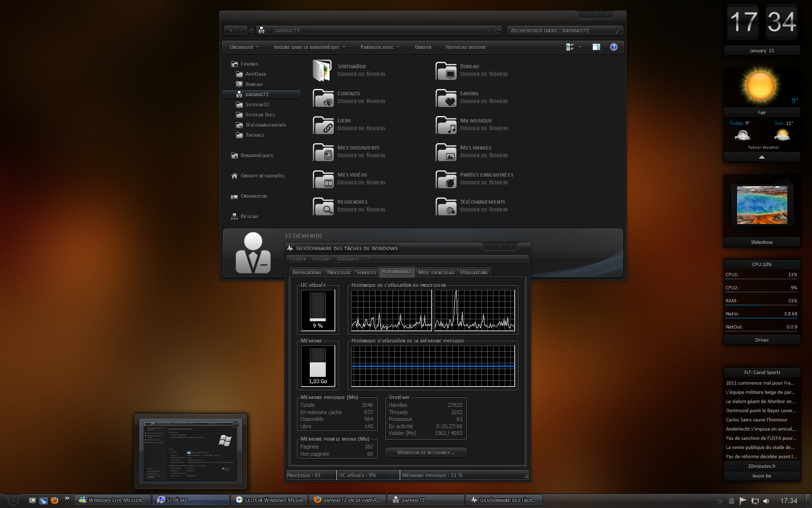Open the address bar history dropdown

488,30
